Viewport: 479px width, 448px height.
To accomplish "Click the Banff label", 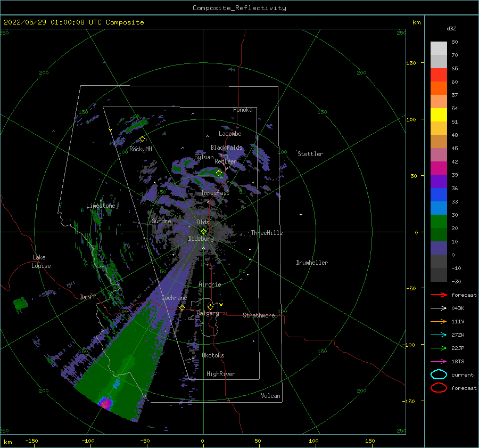I will 88,297.
